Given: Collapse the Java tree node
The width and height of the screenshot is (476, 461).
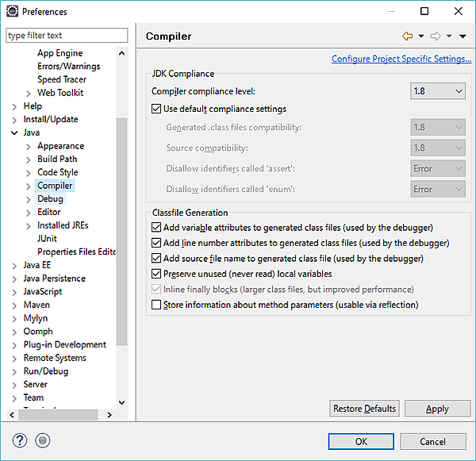Looking at the screenshot, I should tap(14, 133).
